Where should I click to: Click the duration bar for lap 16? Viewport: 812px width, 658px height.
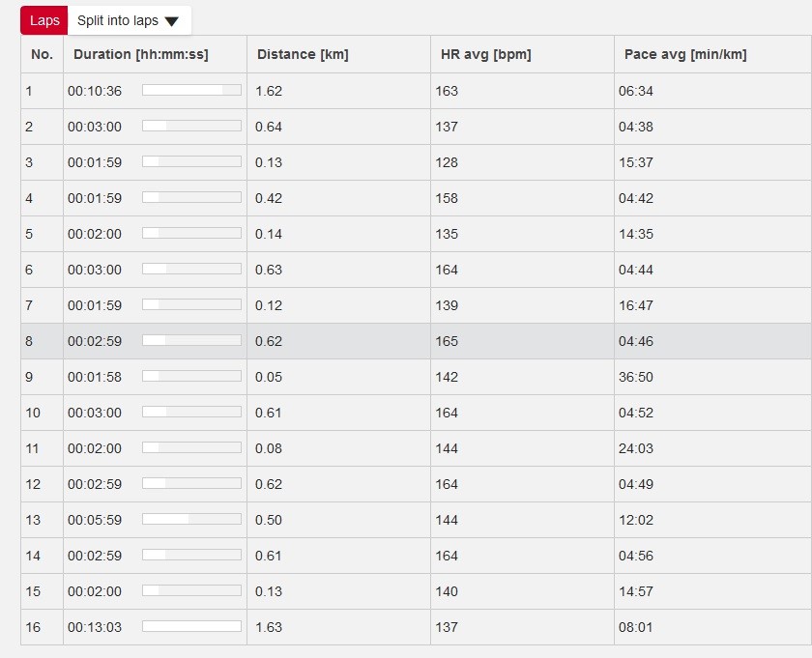tap(191, 626)
